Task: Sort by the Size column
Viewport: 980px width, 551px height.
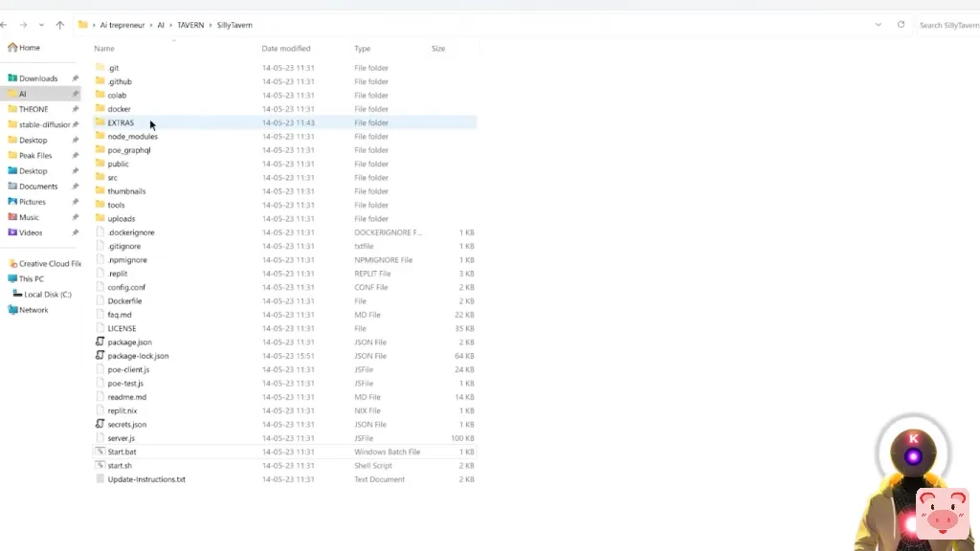Action: (438, 48)
